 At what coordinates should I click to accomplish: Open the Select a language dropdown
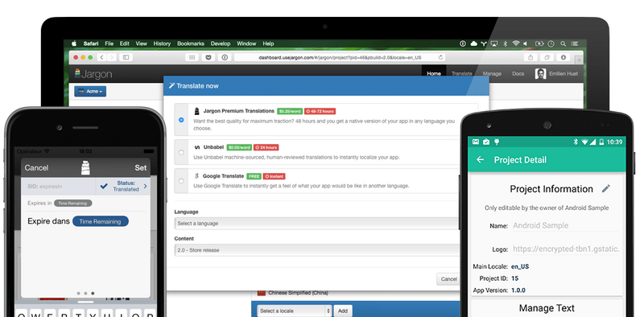tap(316, 224)
